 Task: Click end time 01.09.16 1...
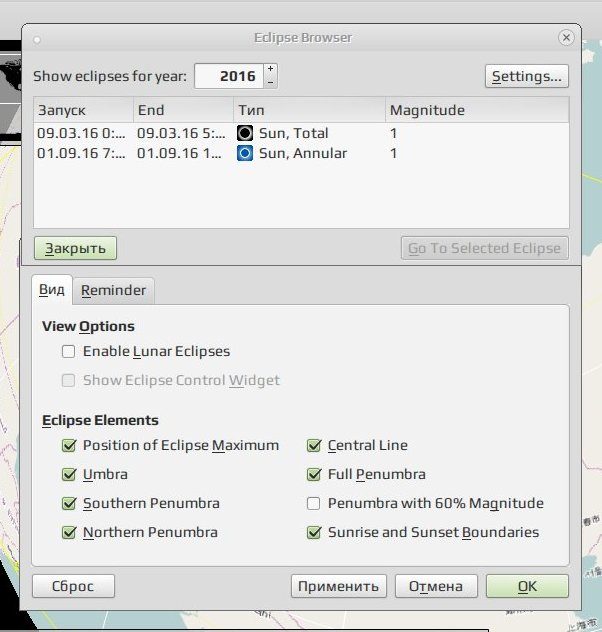(x=179, y=153)
